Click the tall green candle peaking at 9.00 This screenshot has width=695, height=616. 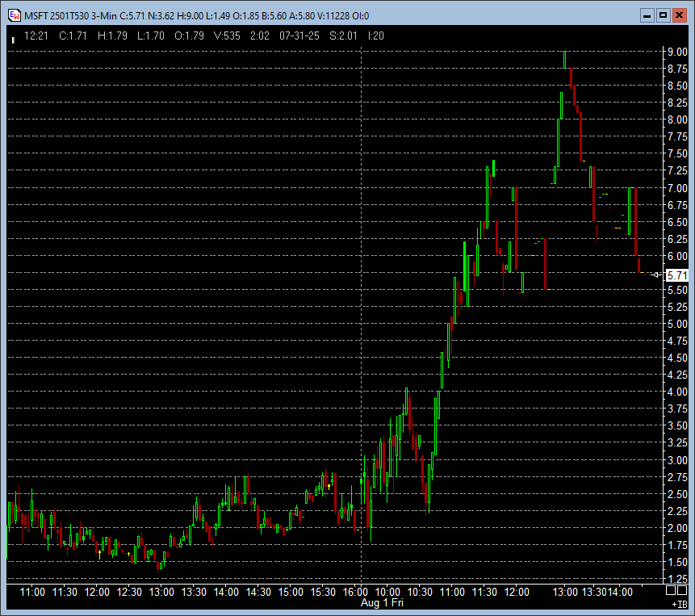coord(565,60)
